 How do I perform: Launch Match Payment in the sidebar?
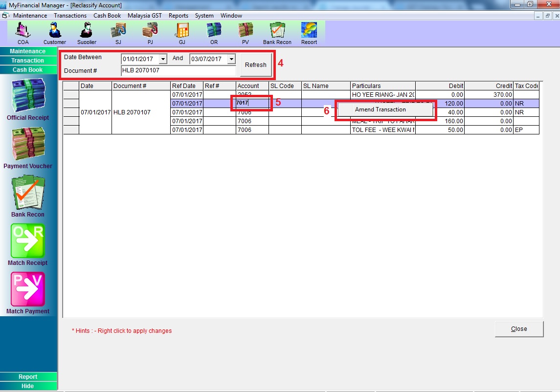(x=28, y=292)
